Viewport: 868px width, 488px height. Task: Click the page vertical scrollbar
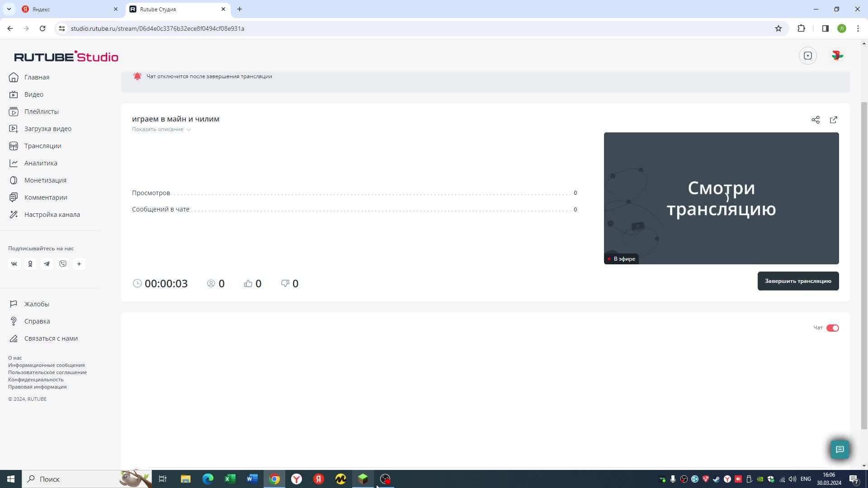pyautogui.click(x=864, y=266)
